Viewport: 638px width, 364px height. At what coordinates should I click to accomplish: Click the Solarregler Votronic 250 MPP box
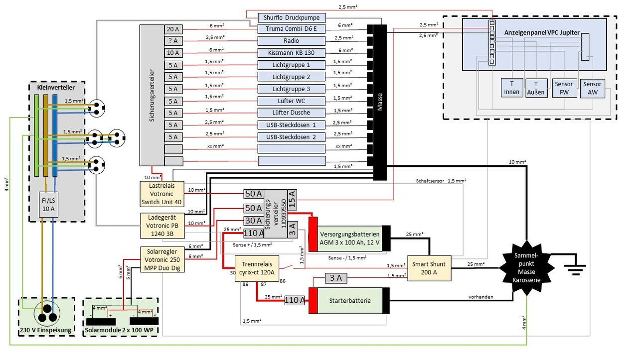pos(162,259)
